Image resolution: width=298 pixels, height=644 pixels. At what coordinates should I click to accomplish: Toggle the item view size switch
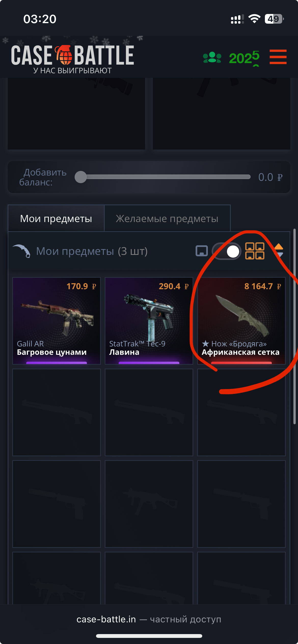point(226,251)
